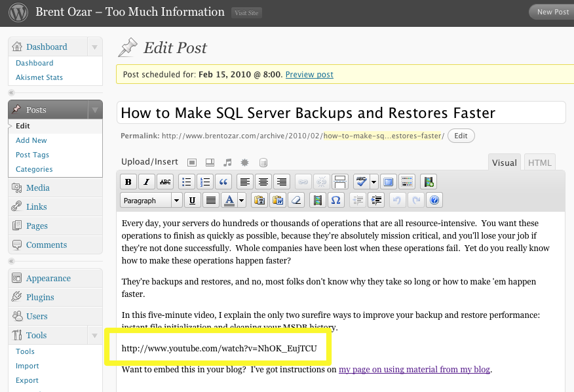This screenshot has width=574, height=392.
Task: Open Categories in the Posts submenu
Action: pos(34,169)
